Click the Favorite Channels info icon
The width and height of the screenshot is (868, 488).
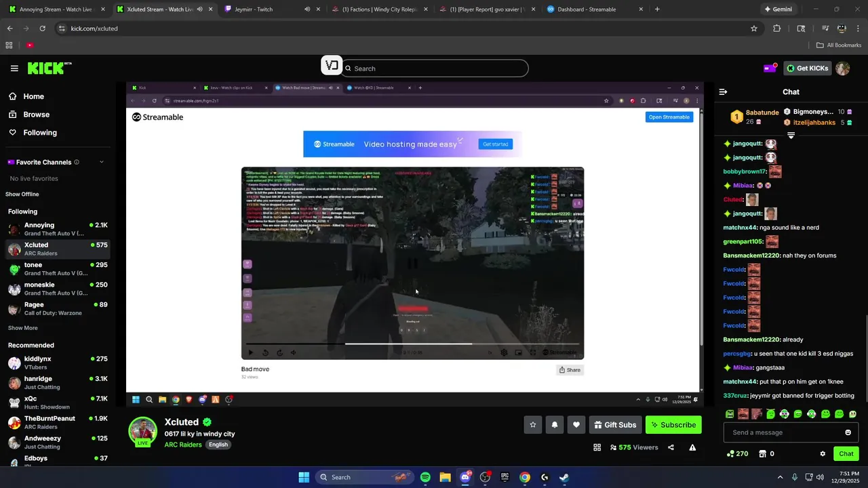click(77, 162)
